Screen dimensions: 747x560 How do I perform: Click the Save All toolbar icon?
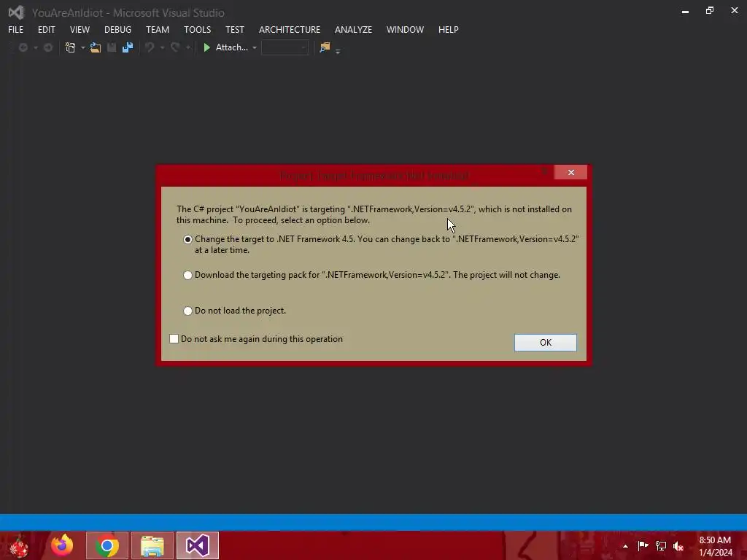coord(128,47)
